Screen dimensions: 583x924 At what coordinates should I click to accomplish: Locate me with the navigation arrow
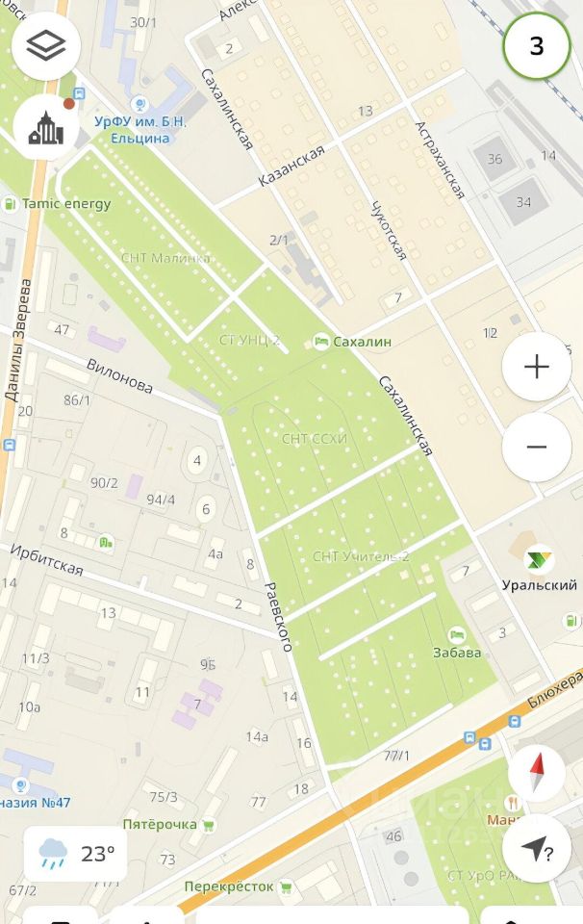(537, 849)
